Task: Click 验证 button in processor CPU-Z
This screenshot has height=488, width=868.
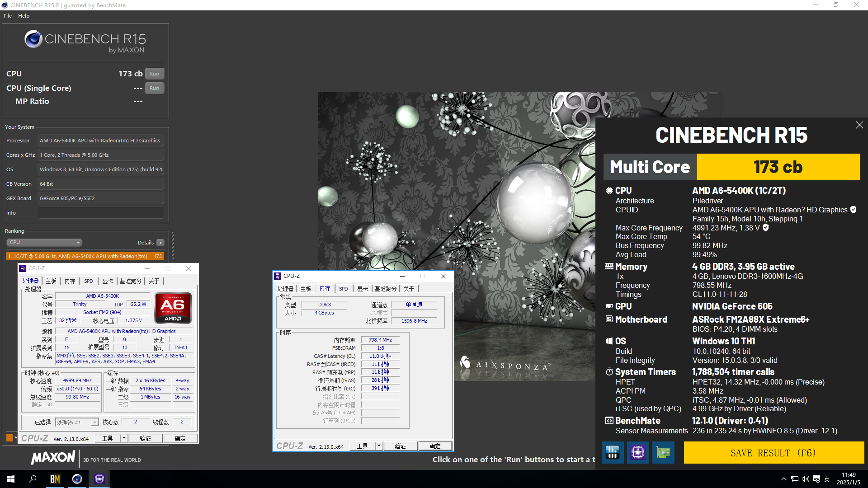Action: coord(145,438)
